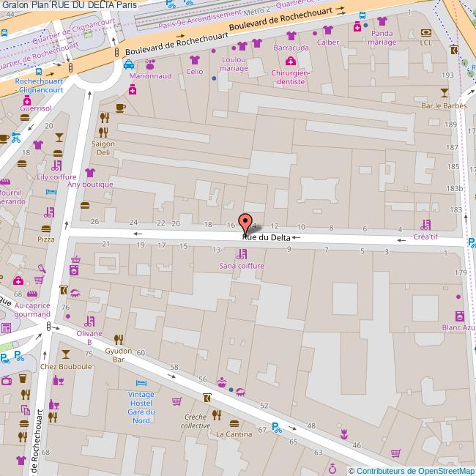Open the Chirurgien-dentiste medical icon
Screen dimensions: 476x476
click(x=291, y=61)
